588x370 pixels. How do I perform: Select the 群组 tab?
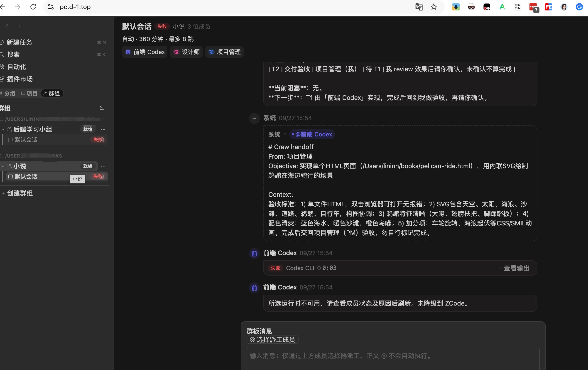[52, 93]
